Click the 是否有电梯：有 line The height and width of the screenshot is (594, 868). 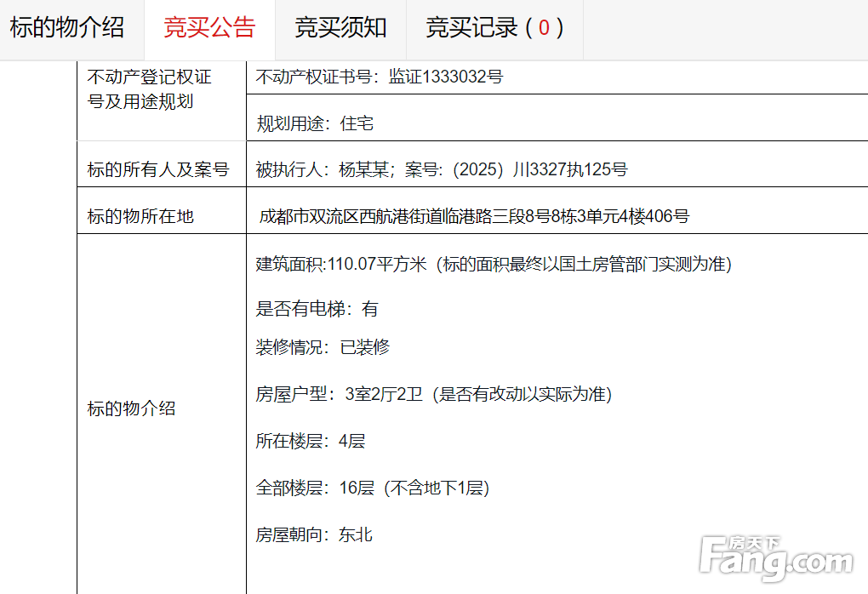(x=317, y=309)
